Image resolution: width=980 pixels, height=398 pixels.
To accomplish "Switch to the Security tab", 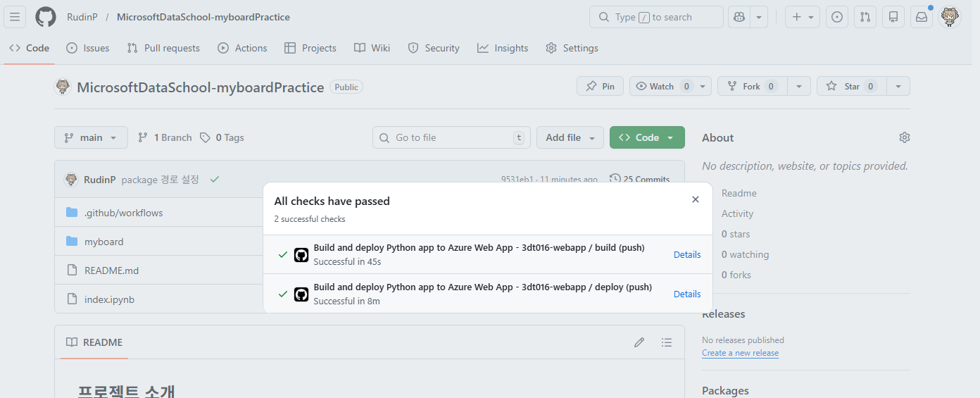I will coord(434,48).
